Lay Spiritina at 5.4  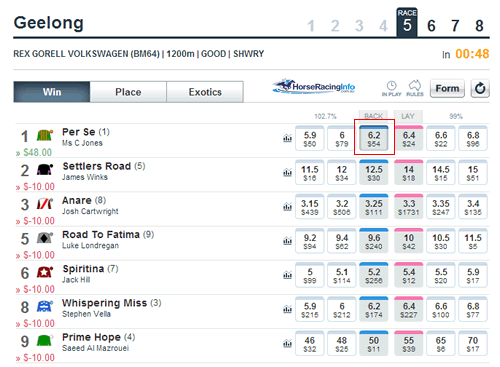coord(409,275)
